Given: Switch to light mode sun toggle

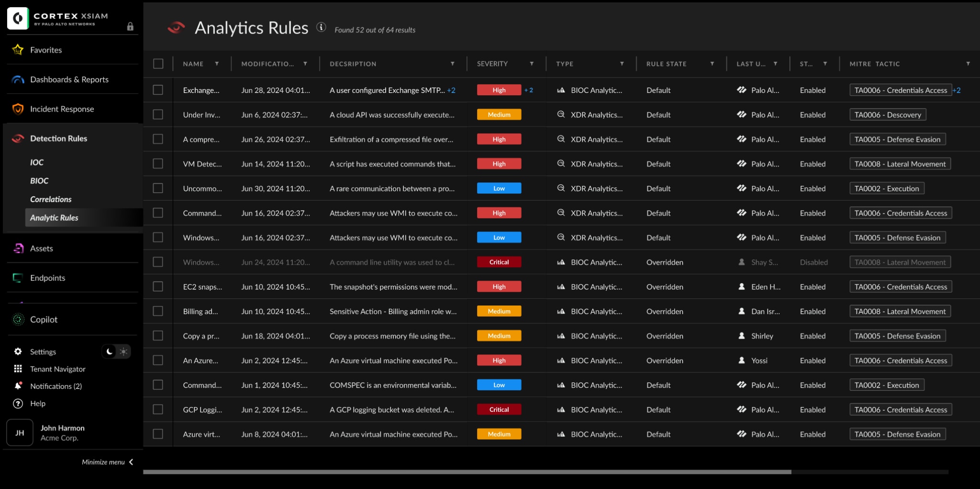Looking at the screenshot, I should pos(123,352).
